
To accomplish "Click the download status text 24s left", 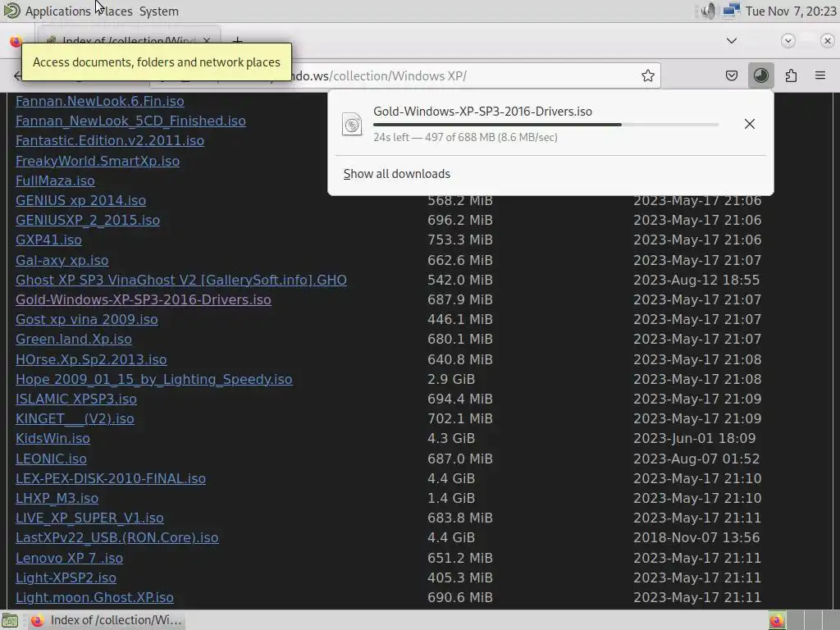I will pyautogui.click(x=466, y=137).
